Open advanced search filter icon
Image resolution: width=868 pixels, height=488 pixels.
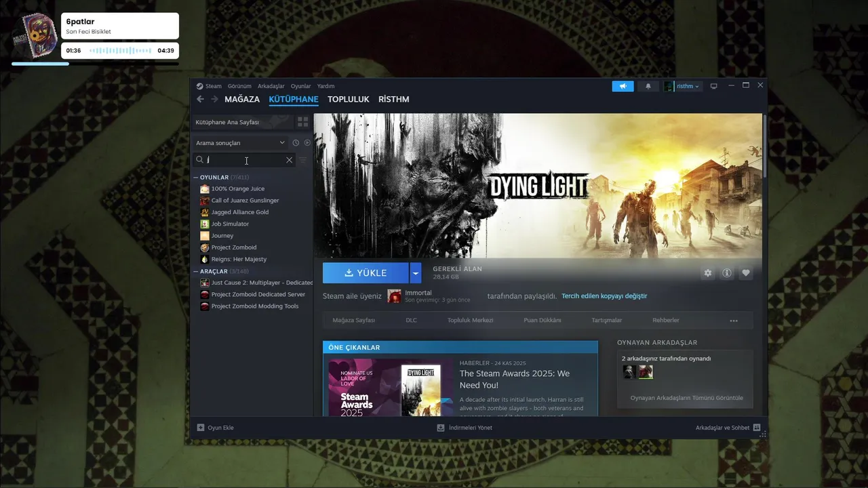click(x=303, y=160)
